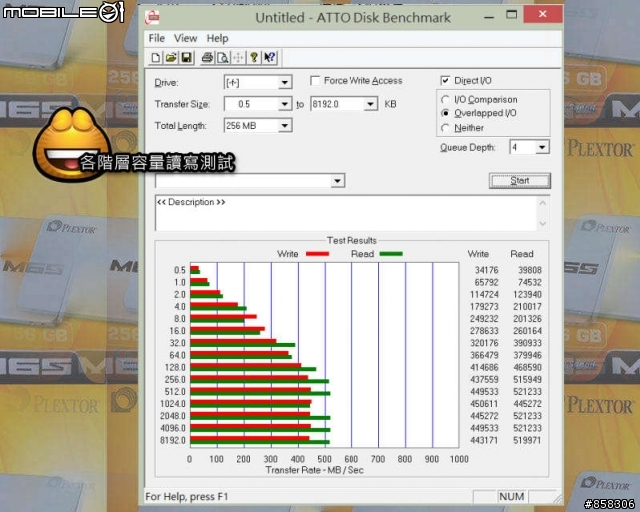Click the 8192.0 row read value 519971
Image resolution: width=640 pixels, height=512 pixels.
[527, 440]
